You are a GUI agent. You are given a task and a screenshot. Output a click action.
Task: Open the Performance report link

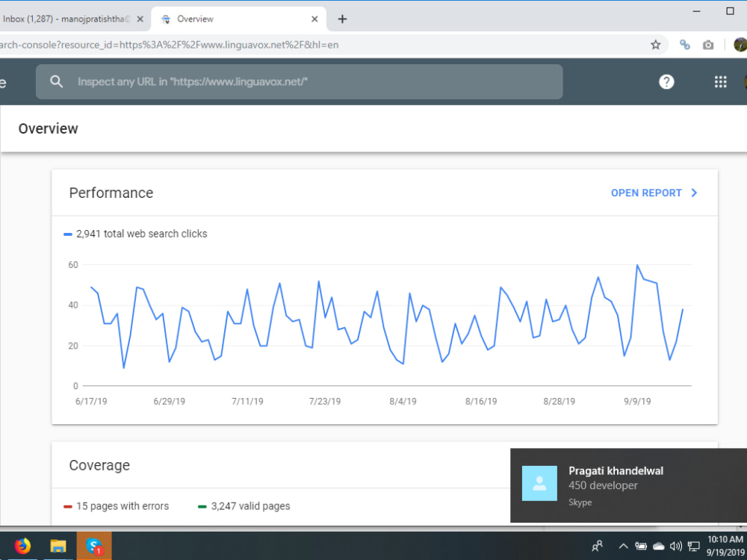tap(654, 193)
